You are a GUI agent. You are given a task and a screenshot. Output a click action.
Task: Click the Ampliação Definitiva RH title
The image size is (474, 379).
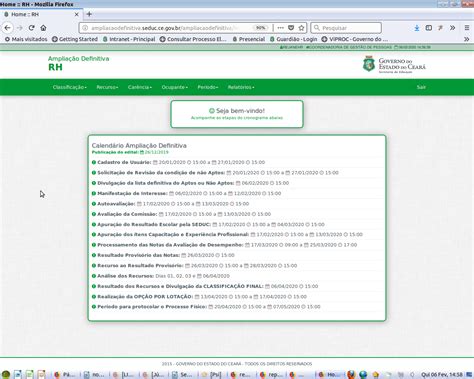coord(78,63)
